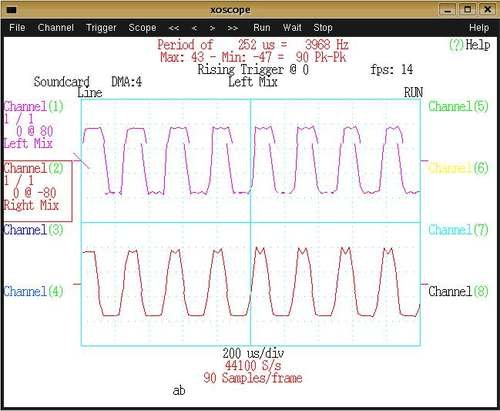500x411 pixels.
Task: Click Channel 1 scale '1 / 1'
Action: click(x=19, y=119)
